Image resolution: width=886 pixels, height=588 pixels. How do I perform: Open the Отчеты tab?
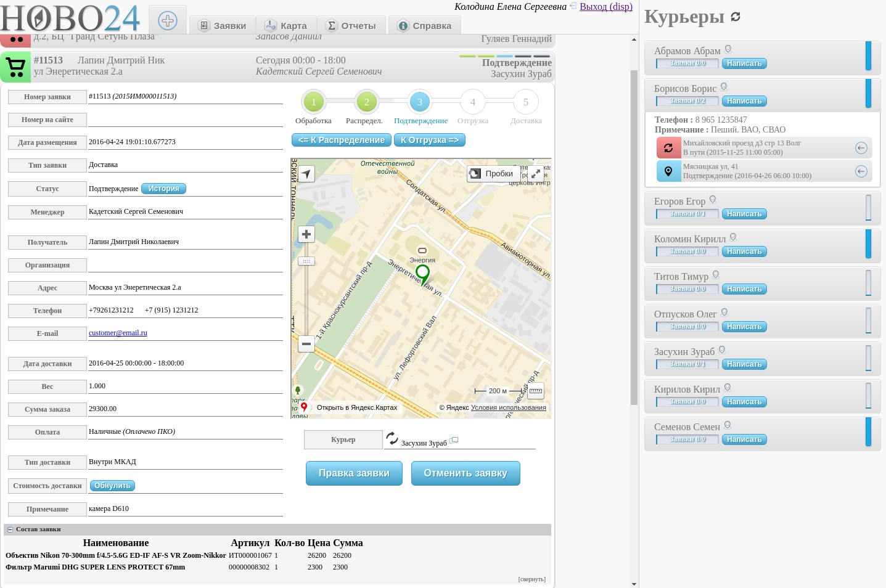351,25
